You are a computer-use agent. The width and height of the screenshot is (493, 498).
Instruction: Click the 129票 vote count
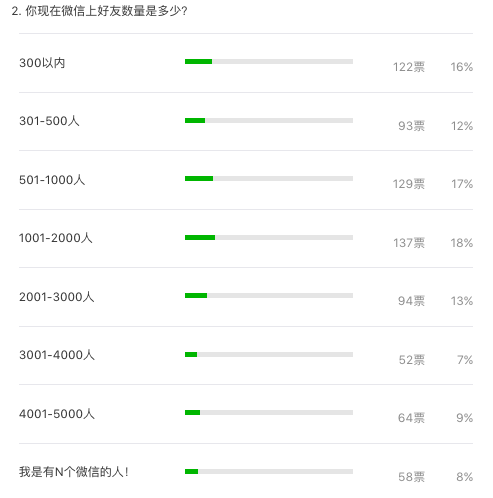tap(409, 184)
